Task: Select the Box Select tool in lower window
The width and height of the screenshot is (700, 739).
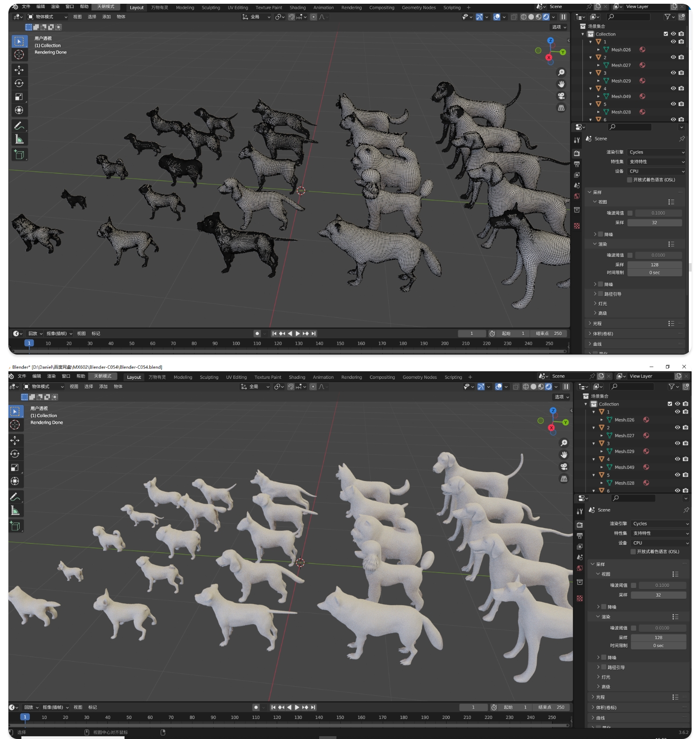Action: click(x=15, y=411)
